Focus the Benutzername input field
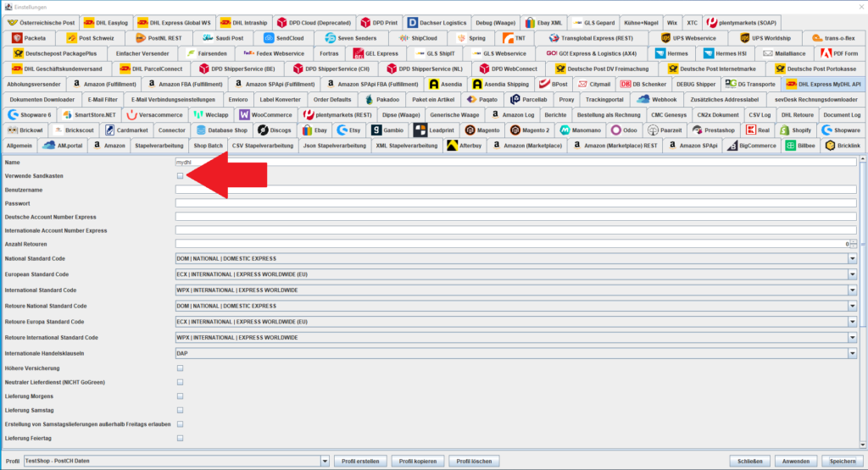 click(516, 190)
